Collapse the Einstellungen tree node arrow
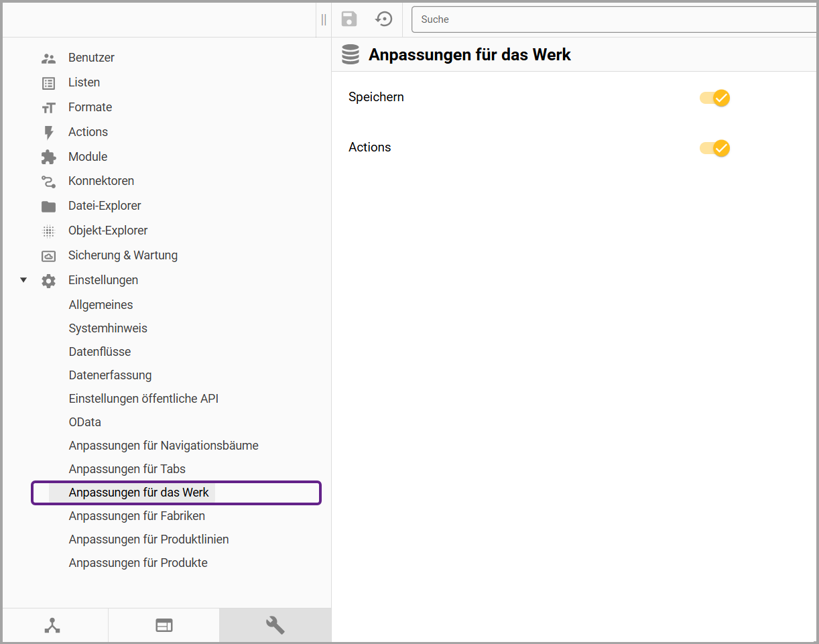The width and height of the screenshot is (819, 644). 23,280
